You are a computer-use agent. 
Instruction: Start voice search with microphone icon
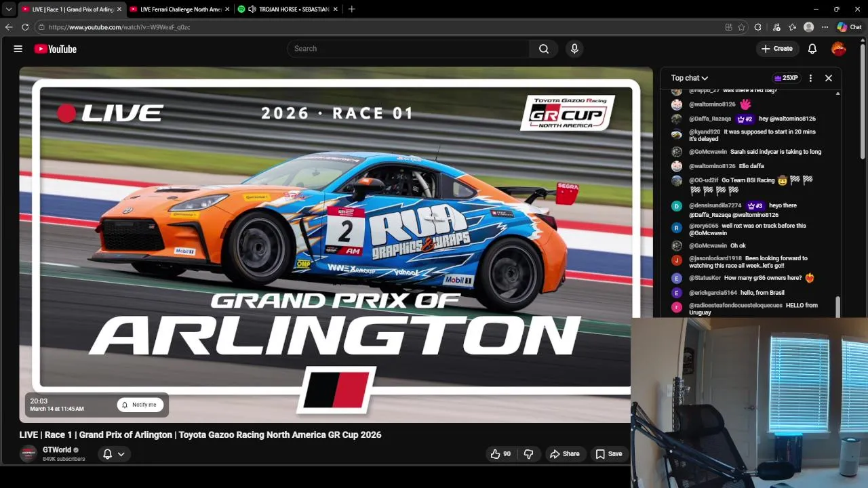click(574, 49)
